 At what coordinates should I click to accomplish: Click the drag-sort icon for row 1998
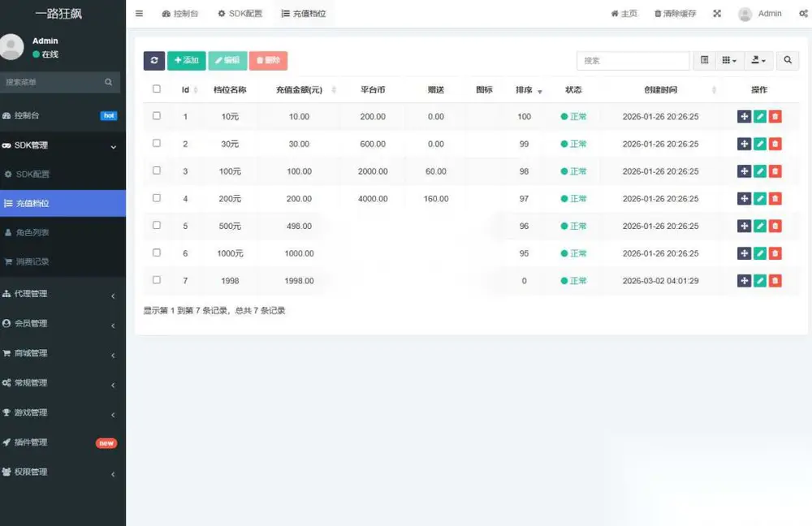tap(744, 281)
